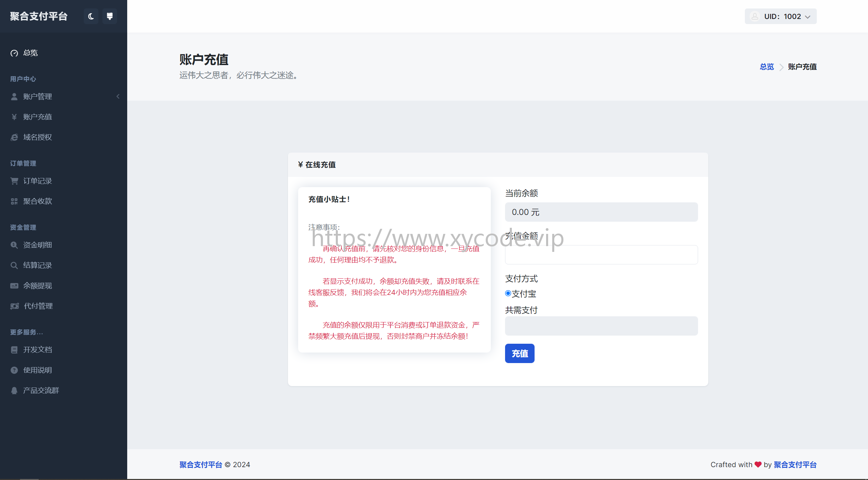Viewport: 868px width, 480px height.
Task: Click the 共需支付 readonly field
Action: click(x=601, y=326)
